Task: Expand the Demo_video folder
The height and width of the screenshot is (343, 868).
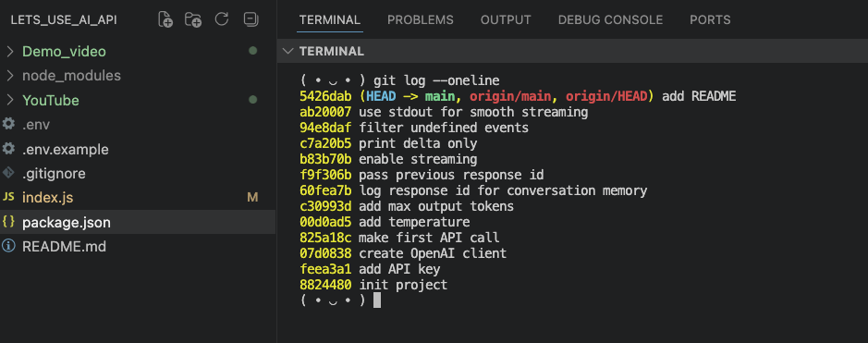Action: (x=9, y=52)
